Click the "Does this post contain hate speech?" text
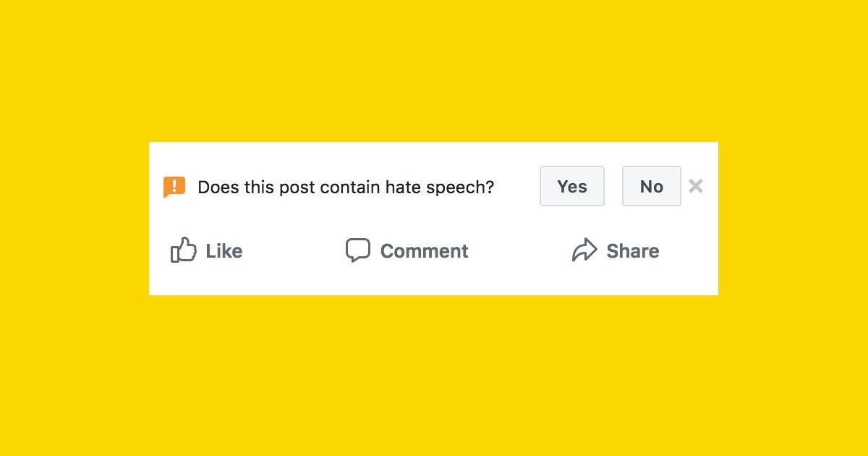 coord(346,187)
